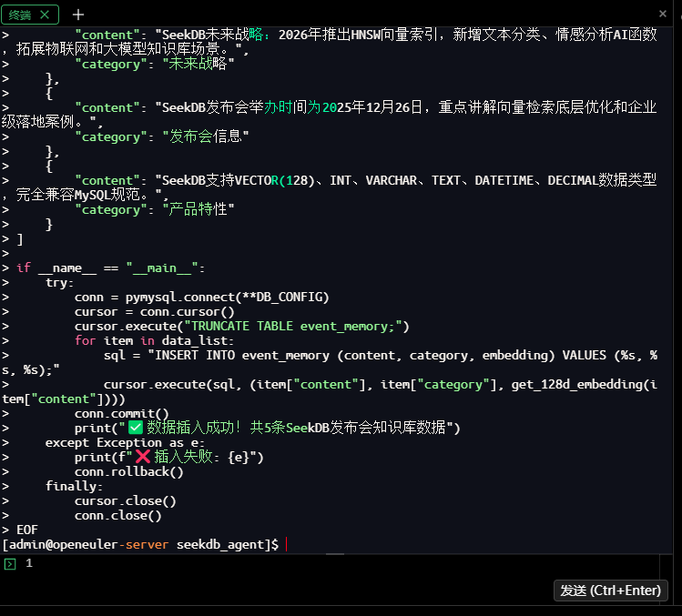Click the conn.rollback() line

(129, 471)
